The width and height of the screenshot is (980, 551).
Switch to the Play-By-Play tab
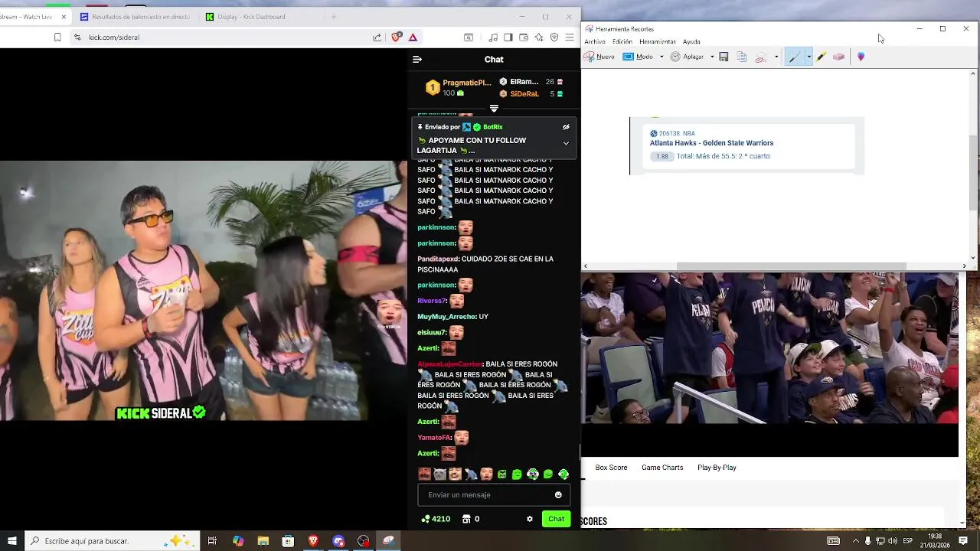pos(717,468)
